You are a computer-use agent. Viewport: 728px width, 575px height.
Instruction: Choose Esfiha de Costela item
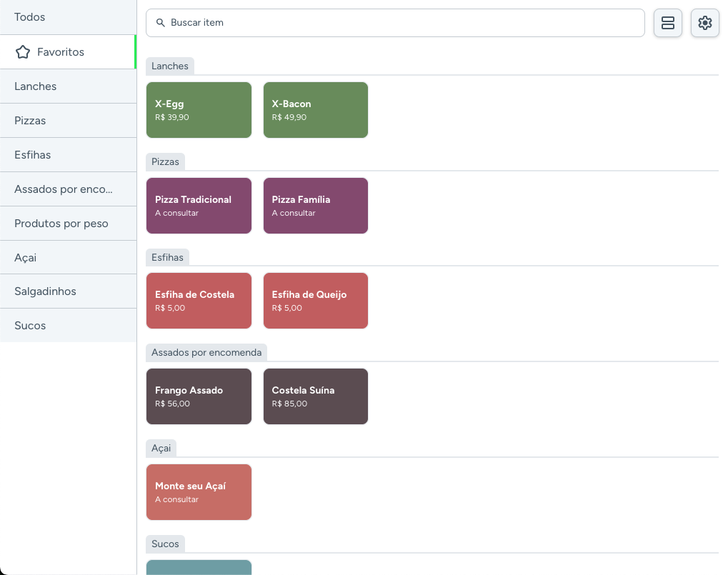199,301
